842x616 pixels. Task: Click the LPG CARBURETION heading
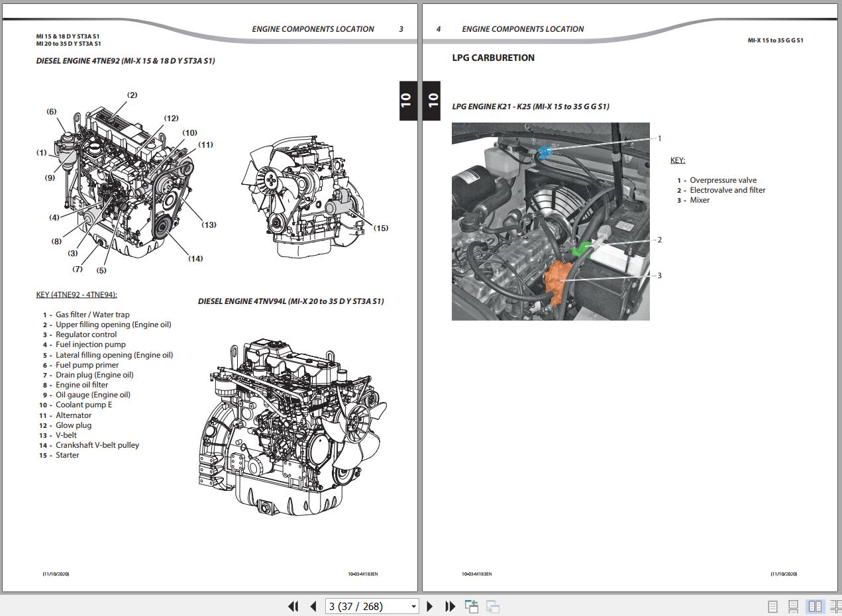[493, 58]
